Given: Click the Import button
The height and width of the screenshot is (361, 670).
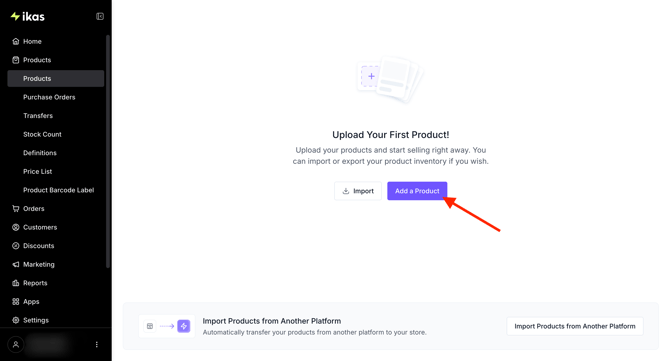Looking at the screenshot, I should pyautogui.click(x=358, y=191).
